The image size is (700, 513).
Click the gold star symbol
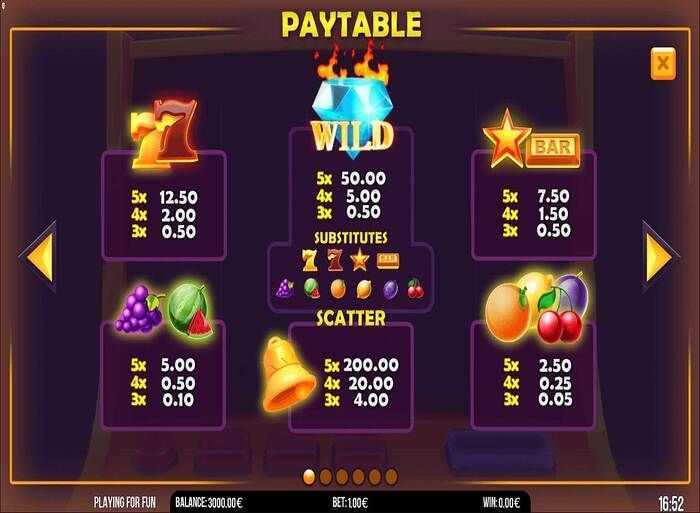click(506, 137)
